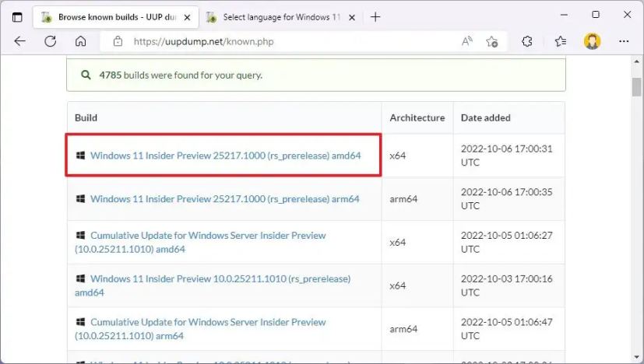Open Cumulative Update Windows Server Insider Preview arm64

point(200,329)
